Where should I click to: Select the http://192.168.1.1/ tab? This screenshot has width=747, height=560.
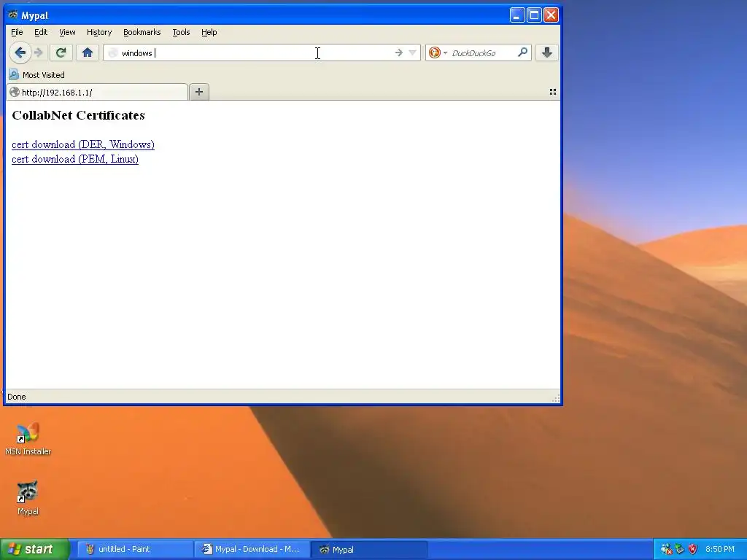coord(97,93)
